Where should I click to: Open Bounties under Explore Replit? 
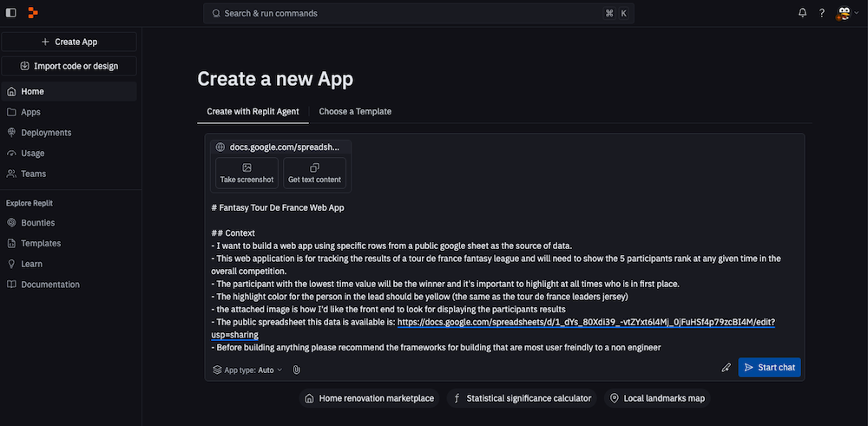(37, 223)
